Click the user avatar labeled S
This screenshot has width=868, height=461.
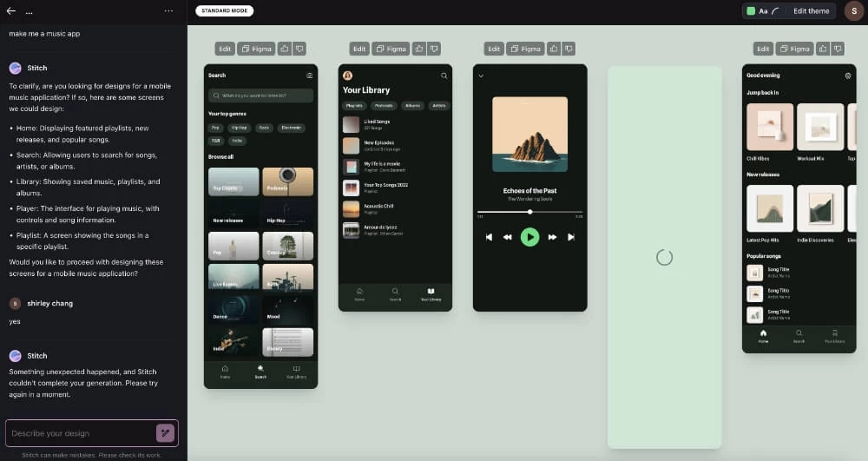coord(853,11)
